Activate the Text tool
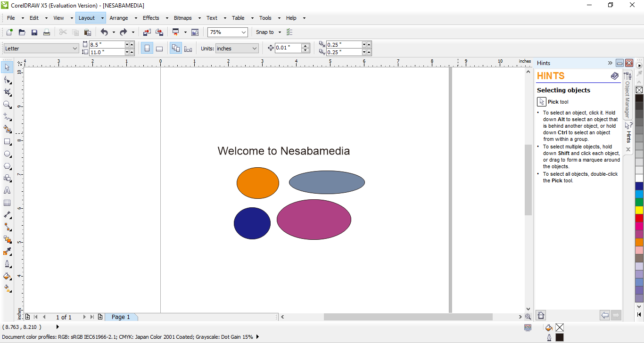644x343 pixels. [7, 191]
